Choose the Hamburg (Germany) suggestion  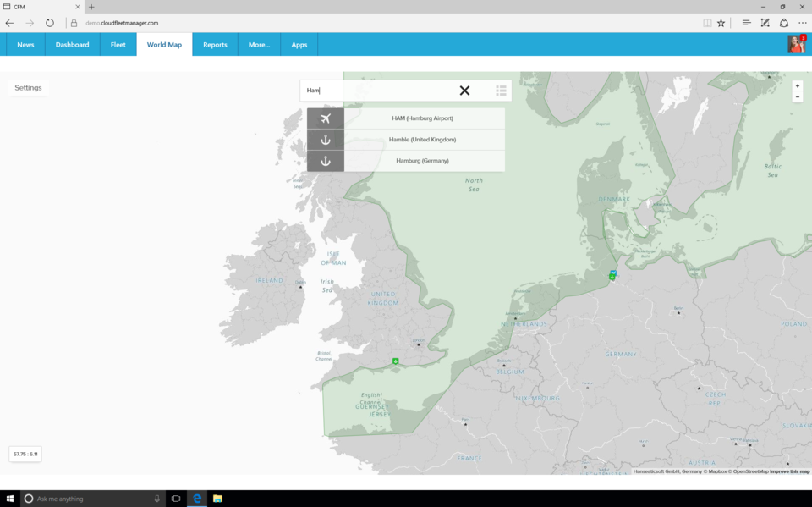423,161
